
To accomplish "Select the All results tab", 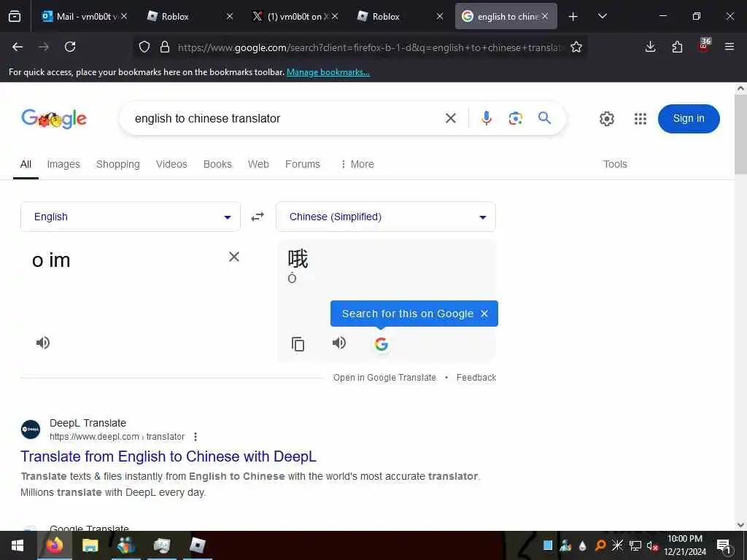I will tap(26, 164).
